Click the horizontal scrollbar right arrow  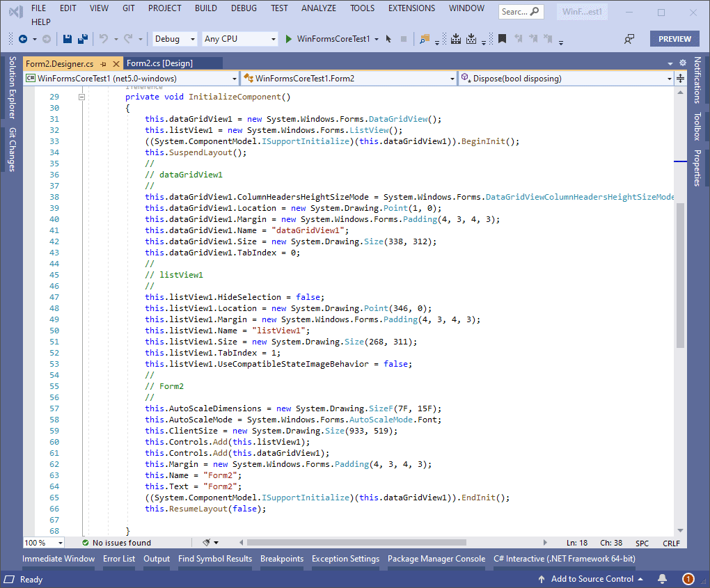tap(546, 542)
